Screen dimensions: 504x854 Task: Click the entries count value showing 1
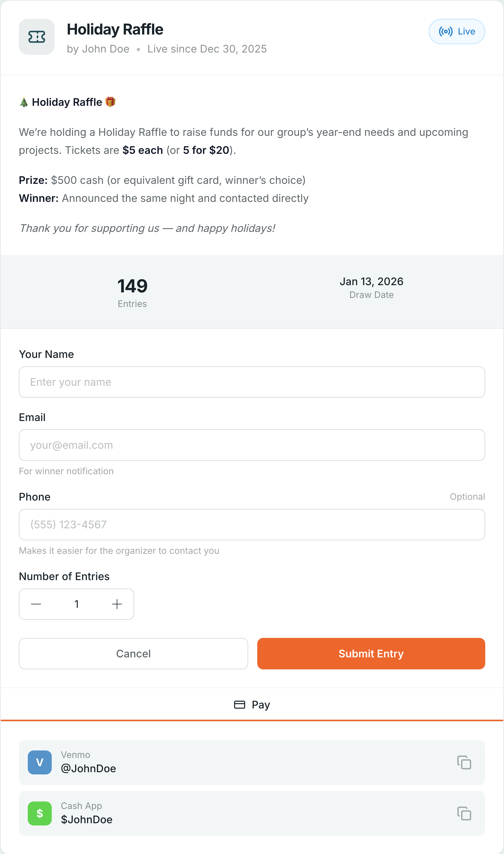click(76, 604)
